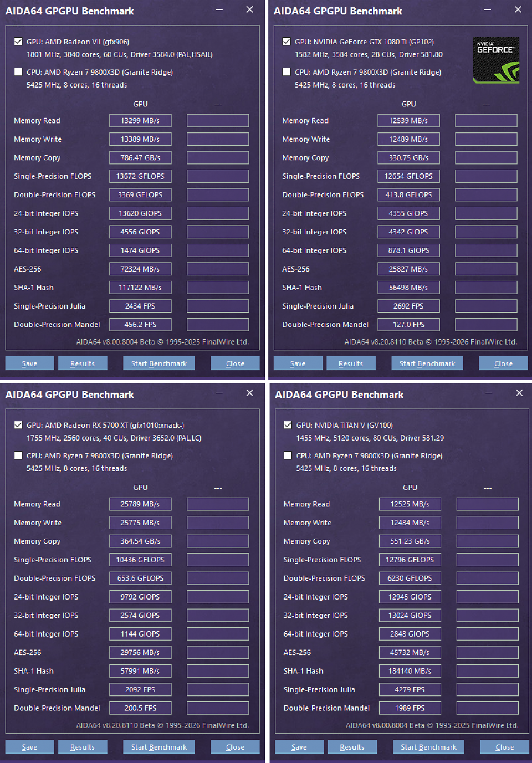Viewport: 532px width, 763px height.
Task: Close the TITAN V window via X
Action: point(519,393)
